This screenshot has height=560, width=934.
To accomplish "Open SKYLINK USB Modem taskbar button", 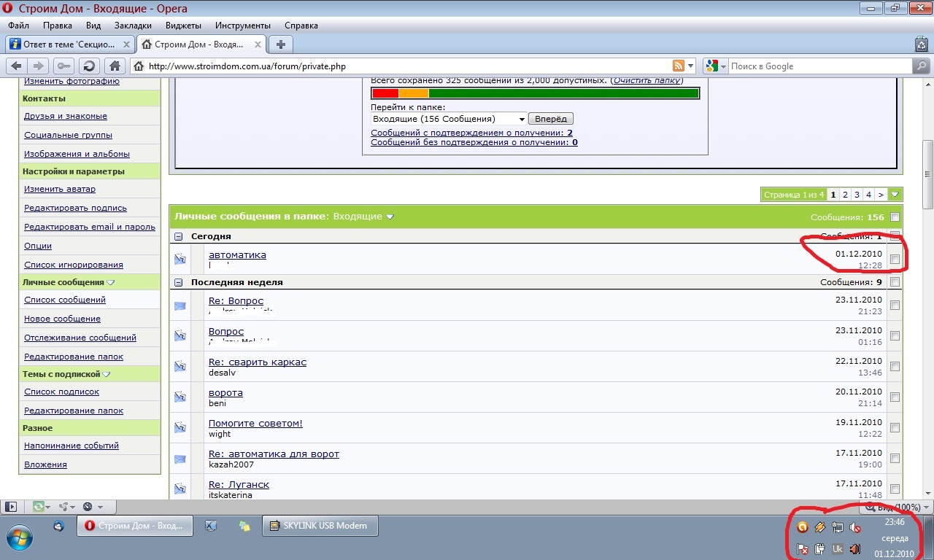I will click(320, 526).
